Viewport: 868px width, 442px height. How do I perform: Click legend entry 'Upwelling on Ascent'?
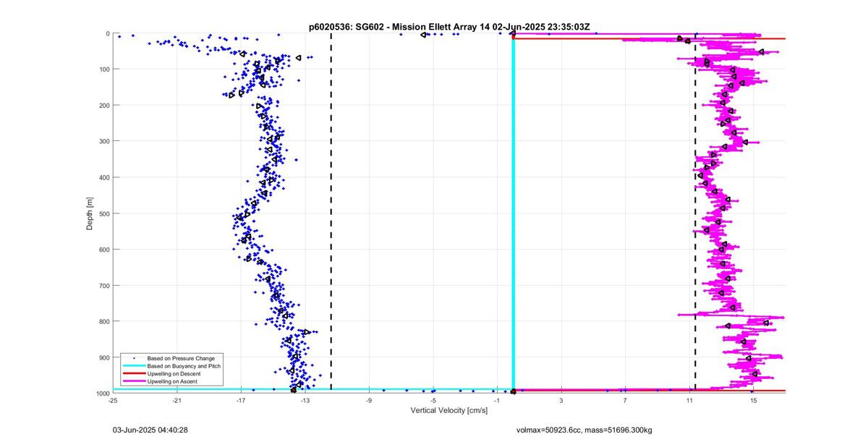click(172, 381)
